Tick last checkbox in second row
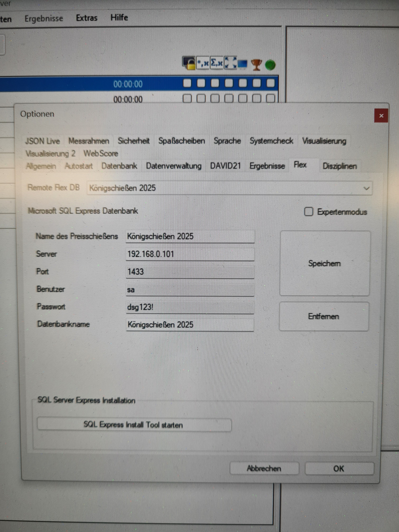This screenshot has width=399, height=532. tap(271, 98)
